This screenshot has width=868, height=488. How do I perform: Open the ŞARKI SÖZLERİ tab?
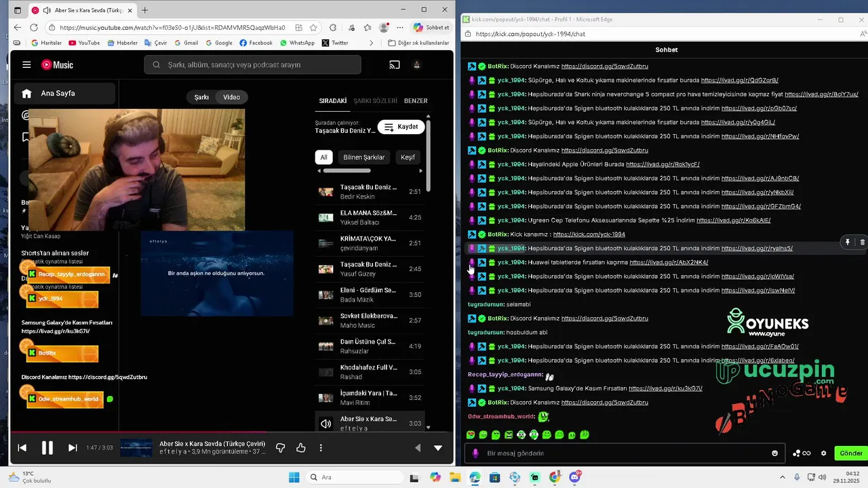click(x=376, y=101)
